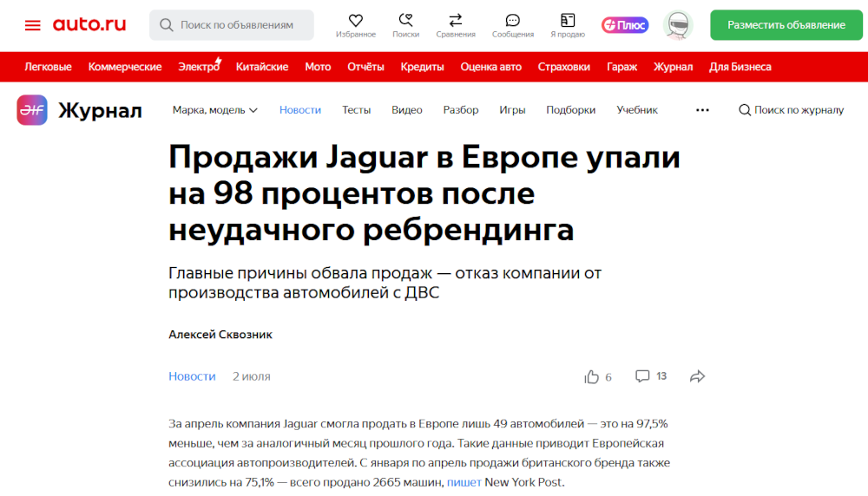This screenshot has width=868, height=496.
Task: Open Китайские section
Action: coord(262,67)
